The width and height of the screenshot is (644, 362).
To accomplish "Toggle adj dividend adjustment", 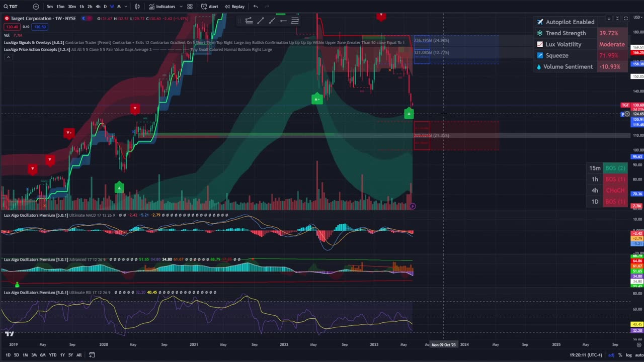I will point(611,355).
